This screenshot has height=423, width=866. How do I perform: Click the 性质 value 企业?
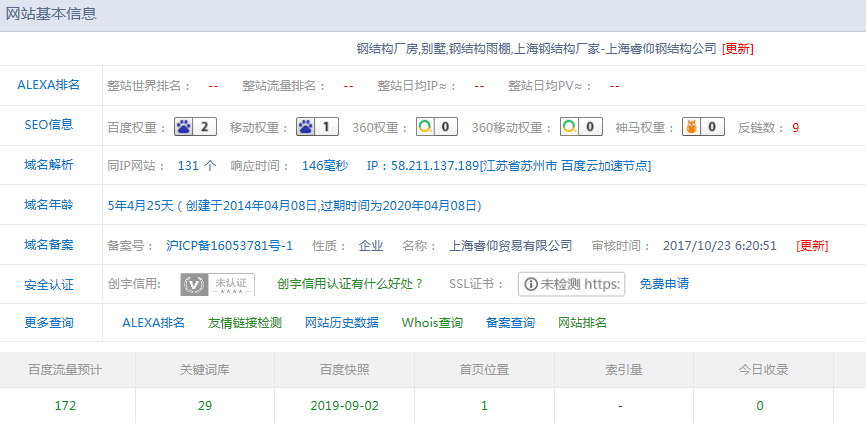click(x=371, y=246)
